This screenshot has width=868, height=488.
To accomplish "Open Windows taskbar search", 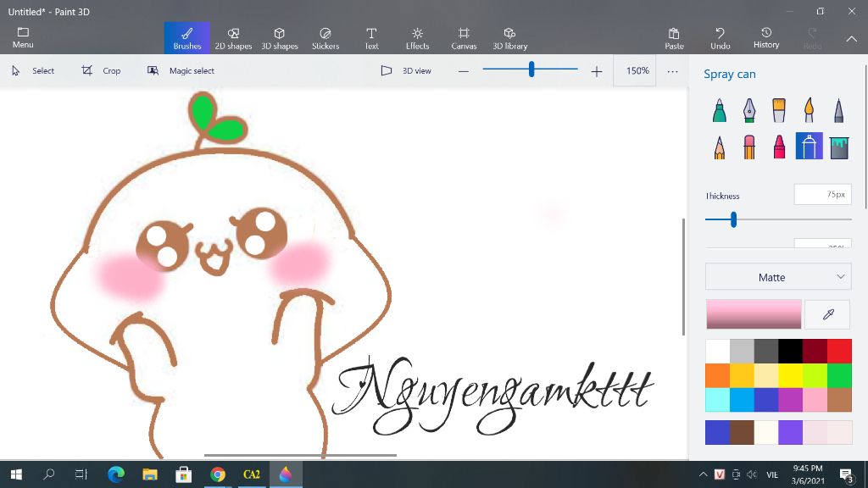I will [48, 474].
